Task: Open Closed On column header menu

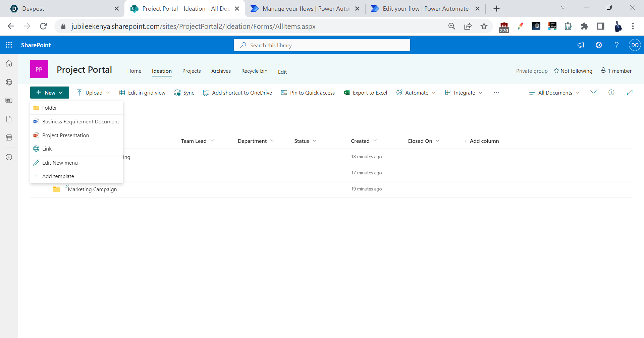Action: point(423,141)
